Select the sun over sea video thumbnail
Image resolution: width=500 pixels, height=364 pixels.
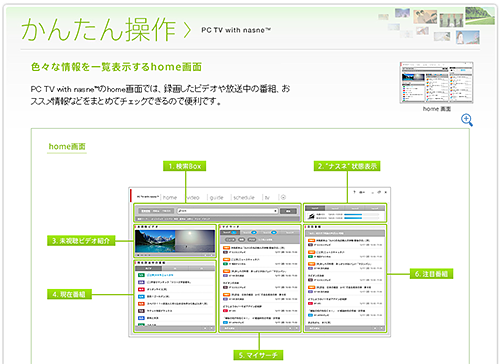point(195,241)
